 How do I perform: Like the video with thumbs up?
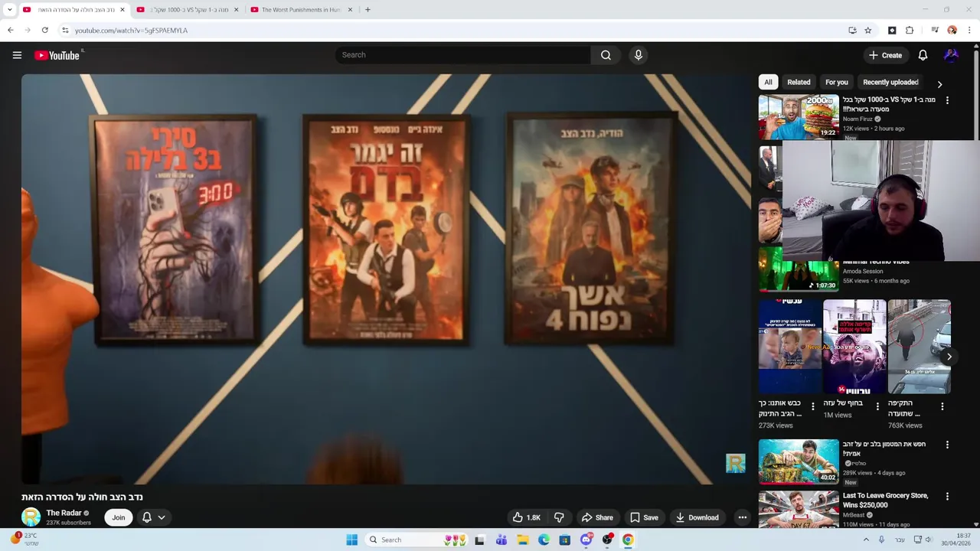(527, 517)
